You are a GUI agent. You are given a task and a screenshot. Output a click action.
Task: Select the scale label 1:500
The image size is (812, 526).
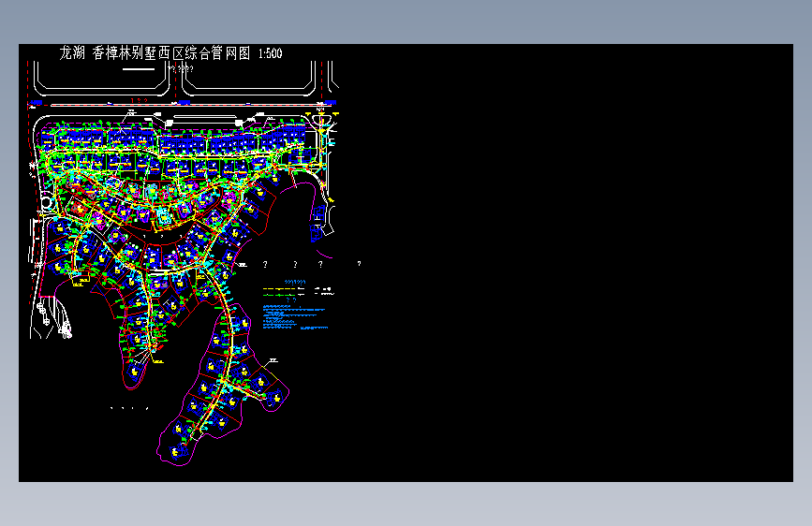tap(271, 54)
